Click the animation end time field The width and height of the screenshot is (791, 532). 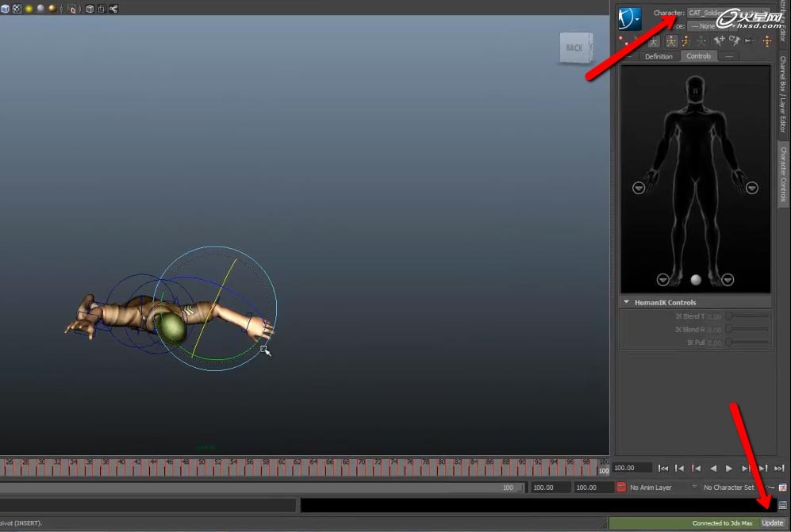tap(593, 488)
